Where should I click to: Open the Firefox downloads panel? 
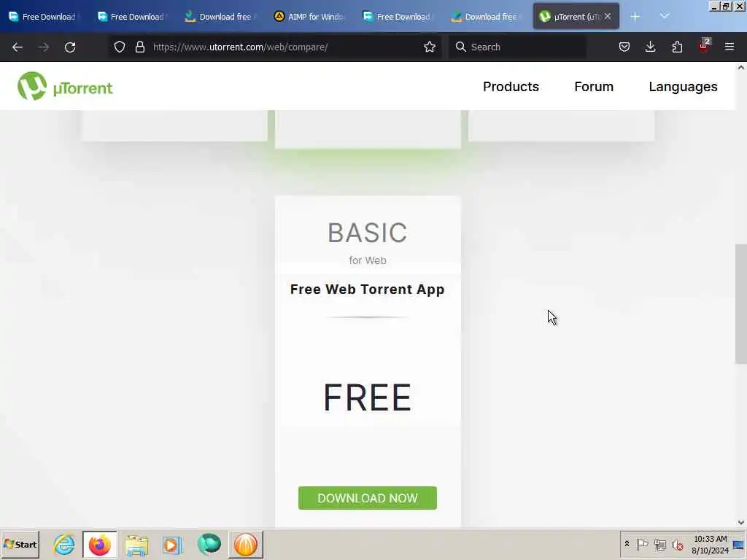(x=650, y=47)
